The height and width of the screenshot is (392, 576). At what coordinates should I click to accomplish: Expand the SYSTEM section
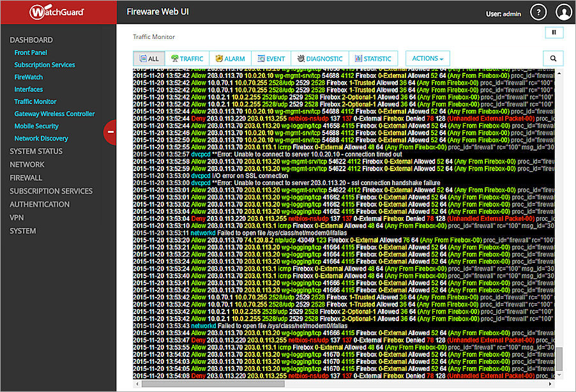(22, 230)
